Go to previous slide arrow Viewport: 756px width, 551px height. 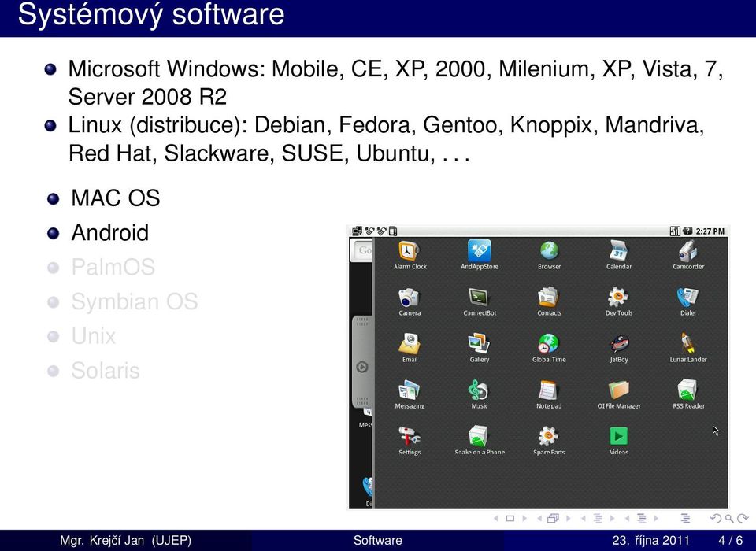point(496,518)
